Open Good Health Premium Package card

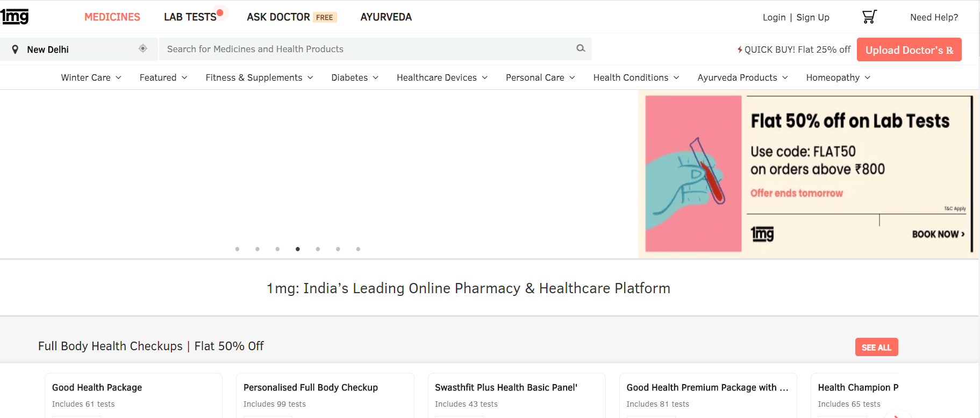pyautogui.click(x=707, y=395)
